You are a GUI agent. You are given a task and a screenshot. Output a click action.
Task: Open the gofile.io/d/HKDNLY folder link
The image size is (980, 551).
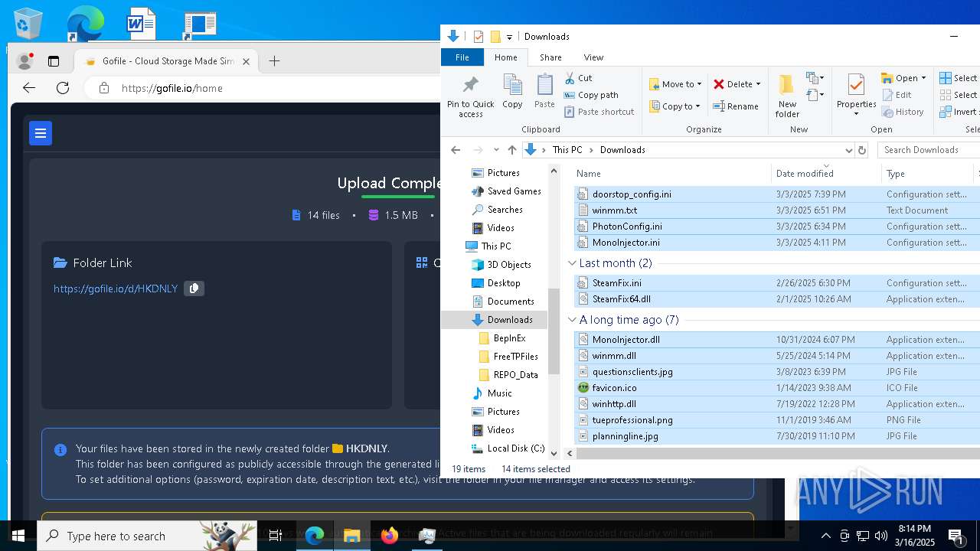pyautogui.click(x=116, y=289)
